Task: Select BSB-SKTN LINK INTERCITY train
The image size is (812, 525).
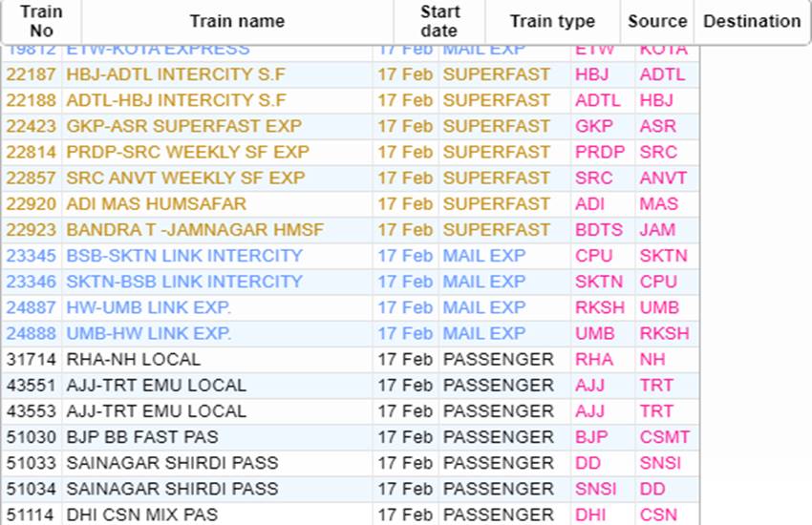Action: point(184,256)
